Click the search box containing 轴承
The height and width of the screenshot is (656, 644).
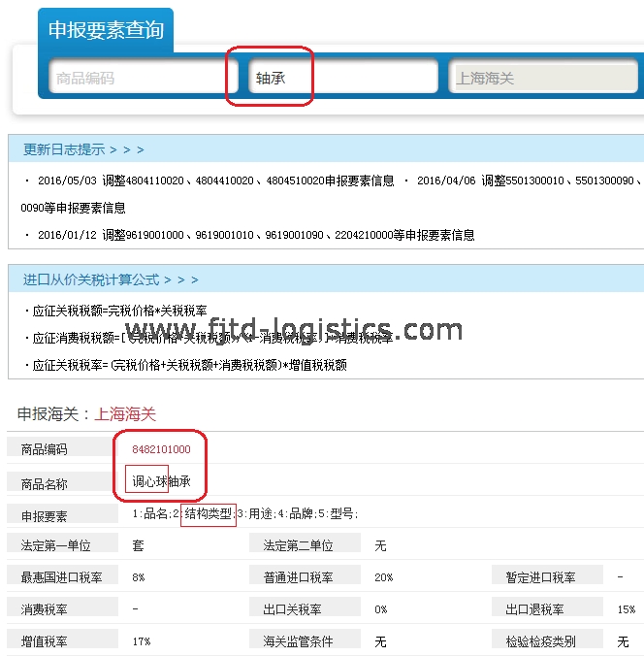click(343, 78)
